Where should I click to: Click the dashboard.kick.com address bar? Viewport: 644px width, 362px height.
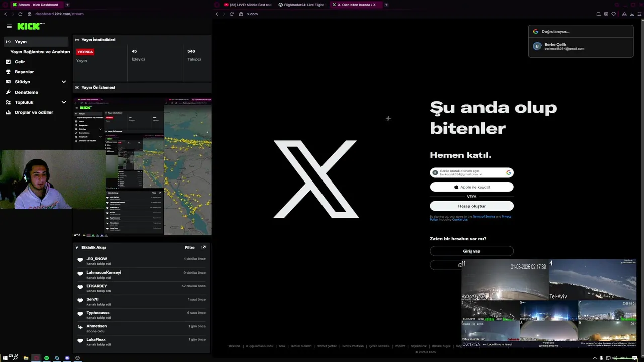coord(59,14)
